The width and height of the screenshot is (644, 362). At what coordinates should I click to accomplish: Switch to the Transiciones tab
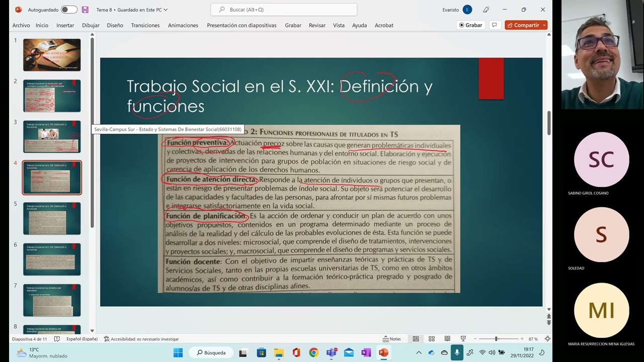(x=145, y=25)
